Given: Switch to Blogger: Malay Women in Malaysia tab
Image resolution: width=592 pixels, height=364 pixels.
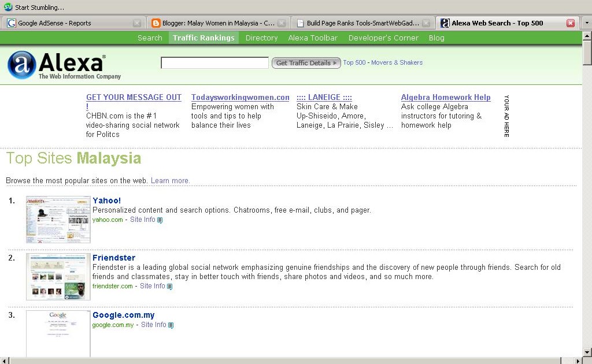Looking at the screenshot, I should pos(218,23).
